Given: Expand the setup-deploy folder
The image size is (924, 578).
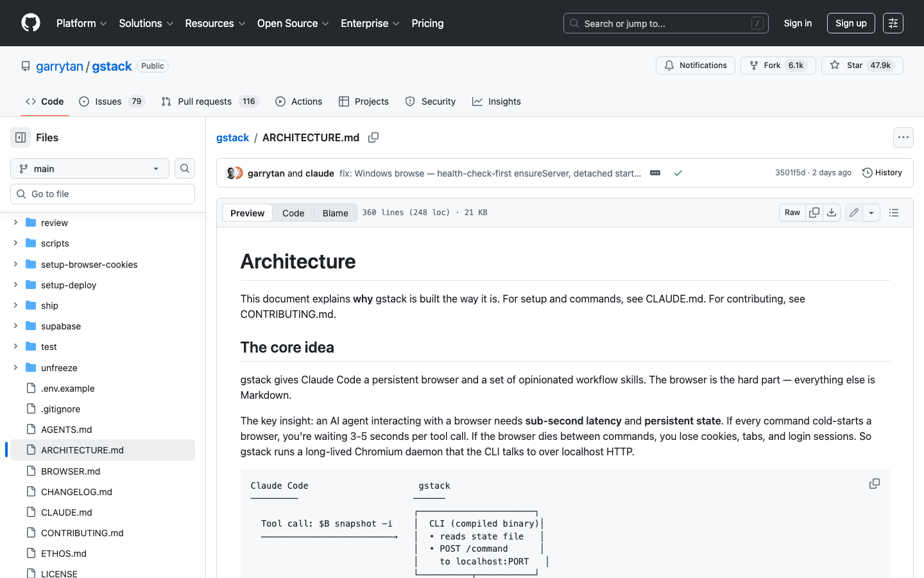Looking at the screenshot, I should [x=15, y=285].
